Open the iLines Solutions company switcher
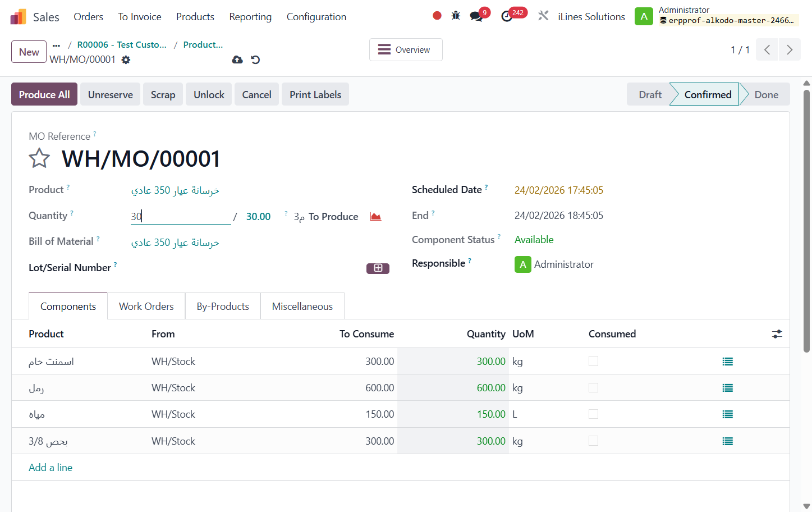Image resolution: width=812 pixels, height=512 pixels. (591, 17)
